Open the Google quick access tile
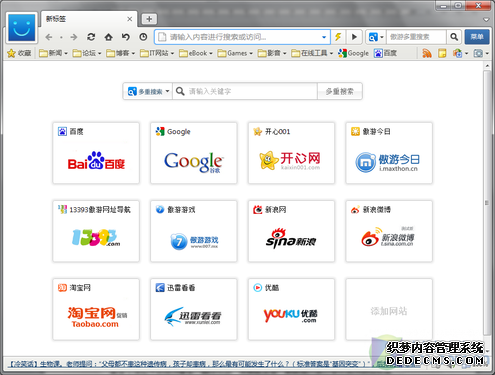The image size is (495, 375). click(x=194, y=153)
